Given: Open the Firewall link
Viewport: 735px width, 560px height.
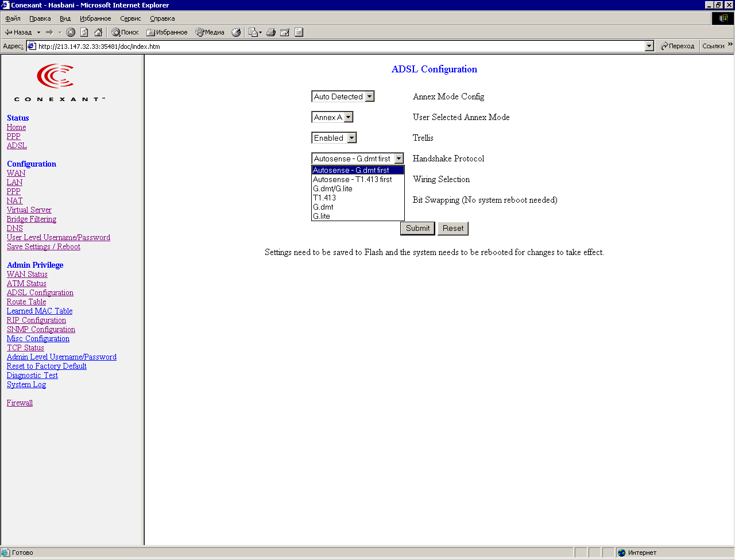Looking at the screenshot, I should pyautogui.click(x=20, y=403).
